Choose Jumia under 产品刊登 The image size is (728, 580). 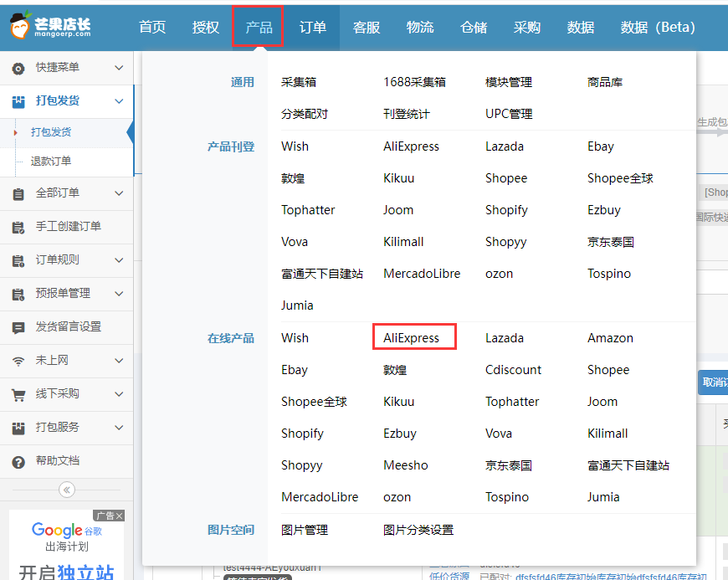pos(297,305)
